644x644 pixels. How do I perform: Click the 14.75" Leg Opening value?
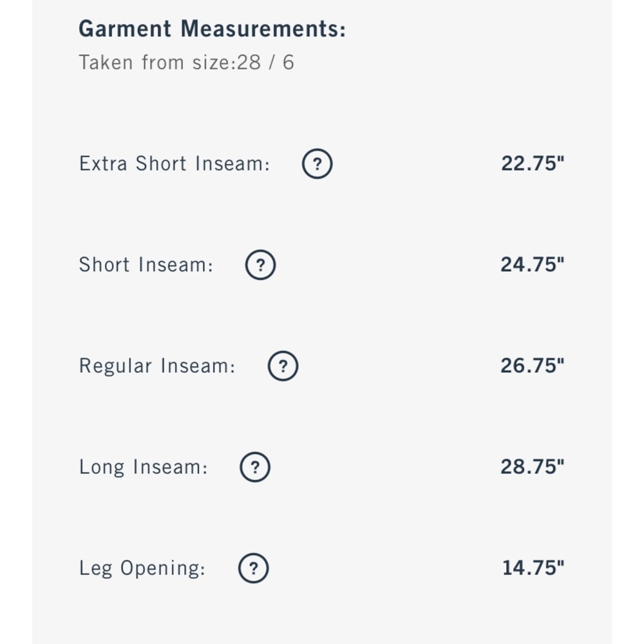tap(533, 568)
